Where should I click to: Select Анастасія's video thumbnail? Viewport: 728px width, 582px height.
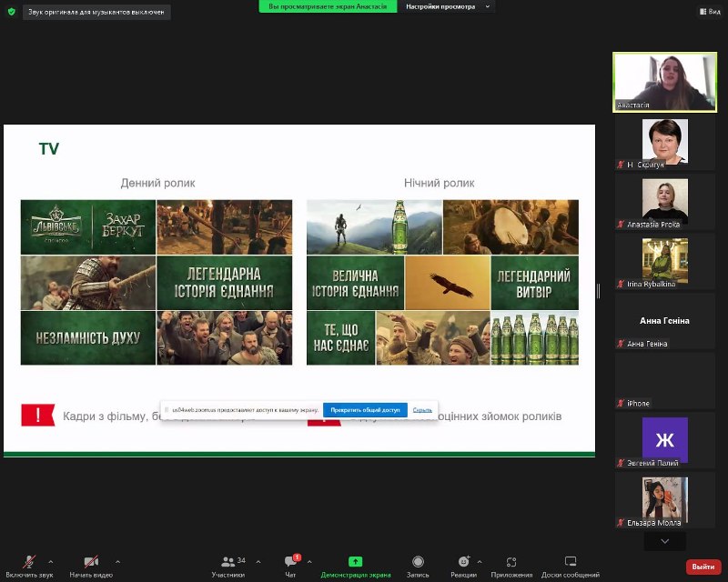coord(665,82)
